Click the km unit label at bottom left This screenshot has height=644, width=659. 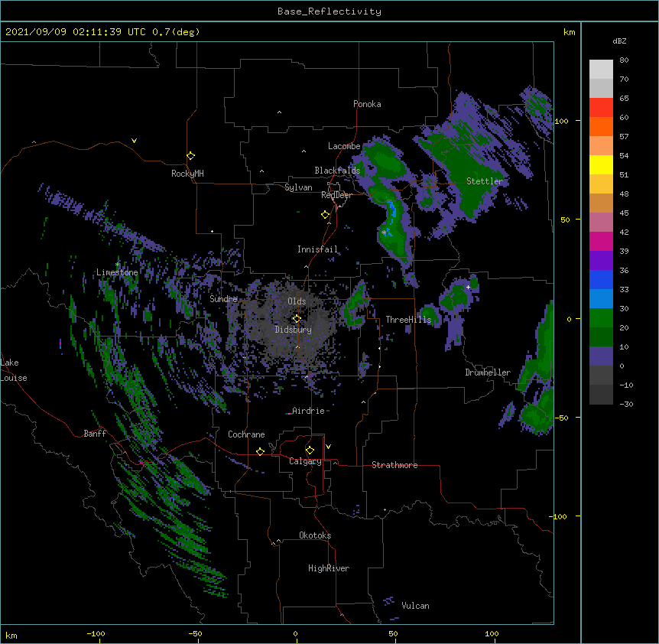tap(11, 636)
